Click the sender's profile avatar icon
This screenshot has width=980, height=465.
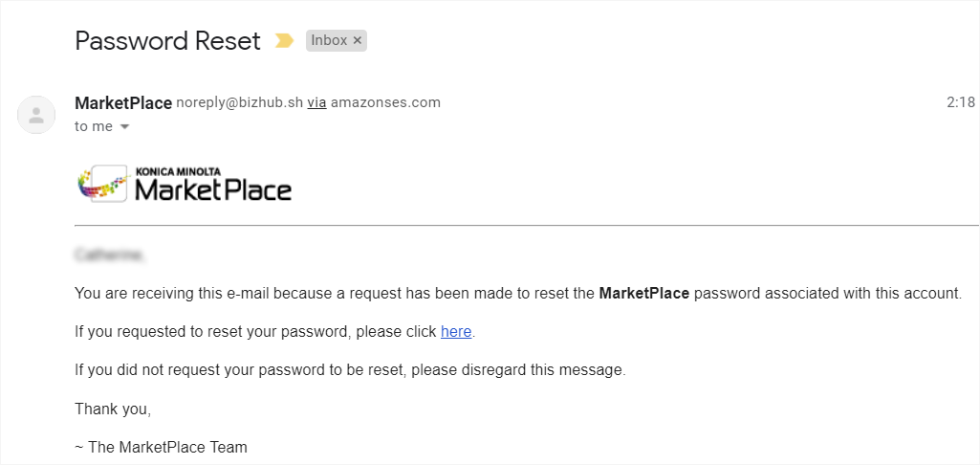point(36,115)
